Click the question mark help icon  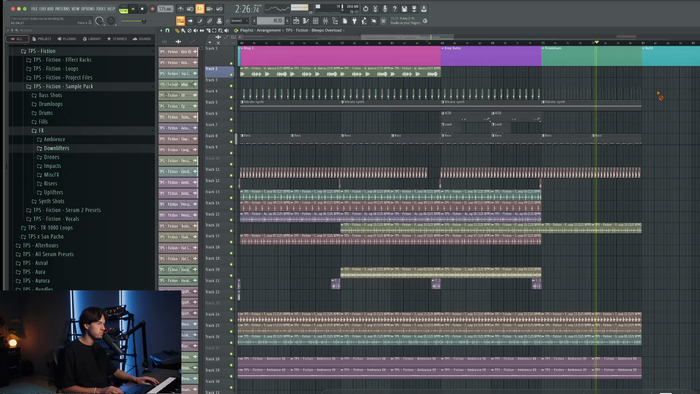395,8
